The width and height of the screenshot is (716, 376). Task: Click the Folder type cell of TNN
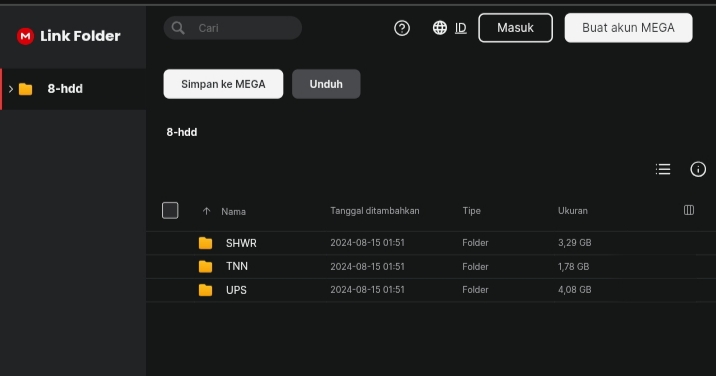[475, 266]
